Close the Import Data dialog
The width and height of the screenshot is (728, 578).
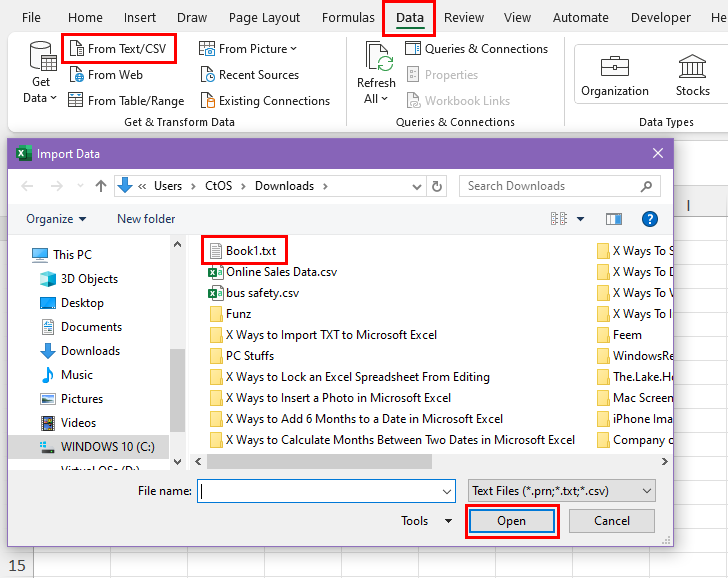point(658,153)
